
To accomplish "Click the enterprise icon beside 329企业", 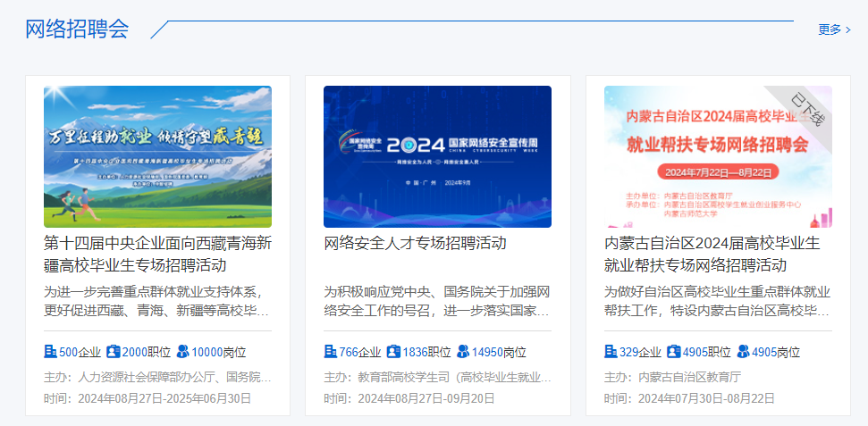I will pyautogui.click(x=611, y=351).
